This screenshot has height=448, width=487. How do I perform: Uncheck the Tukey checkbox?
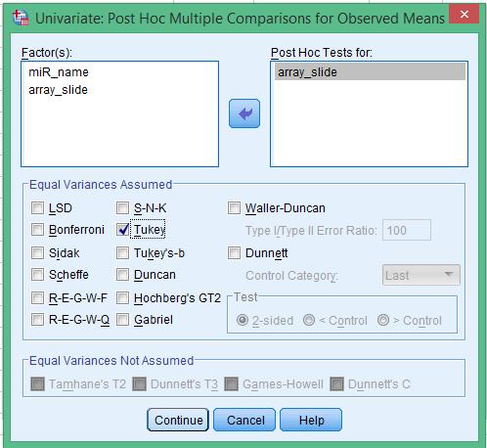(x=122, y=230)
